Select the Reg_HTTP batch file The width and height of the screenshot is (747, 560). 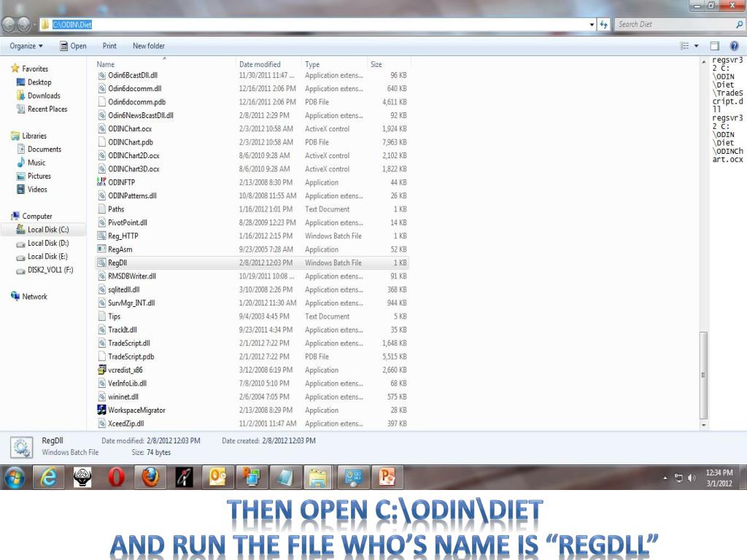[252, 236]
